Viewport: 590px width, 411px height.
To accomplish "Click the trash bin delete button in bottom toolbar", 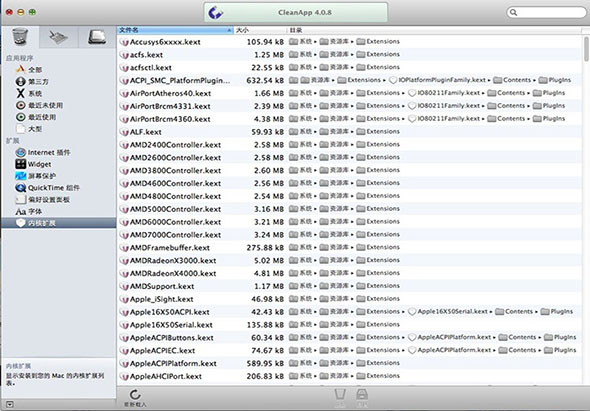I will (340, 397).
